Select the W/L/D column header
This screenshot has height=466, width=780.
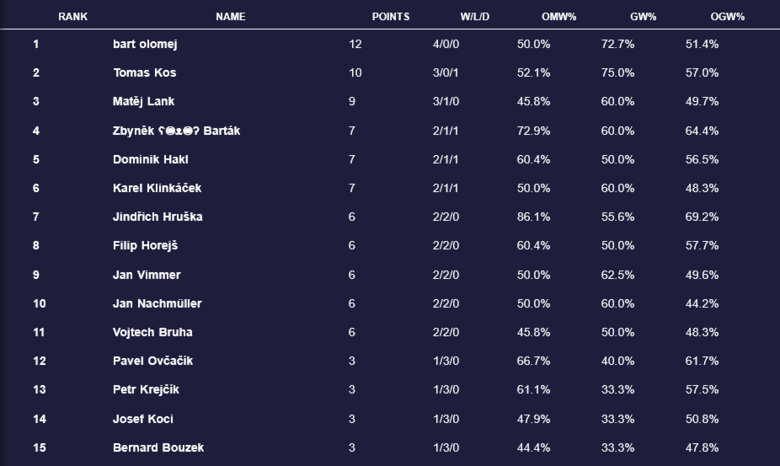coord(475,17)
